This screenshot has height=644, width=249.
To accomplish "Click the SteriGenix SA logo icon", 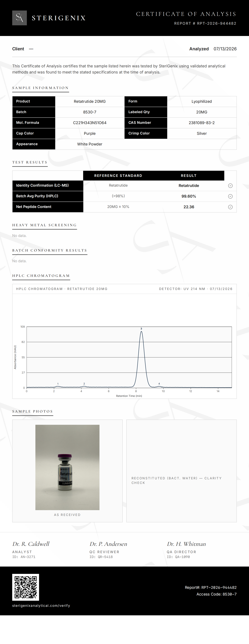I will click(20, 18).
